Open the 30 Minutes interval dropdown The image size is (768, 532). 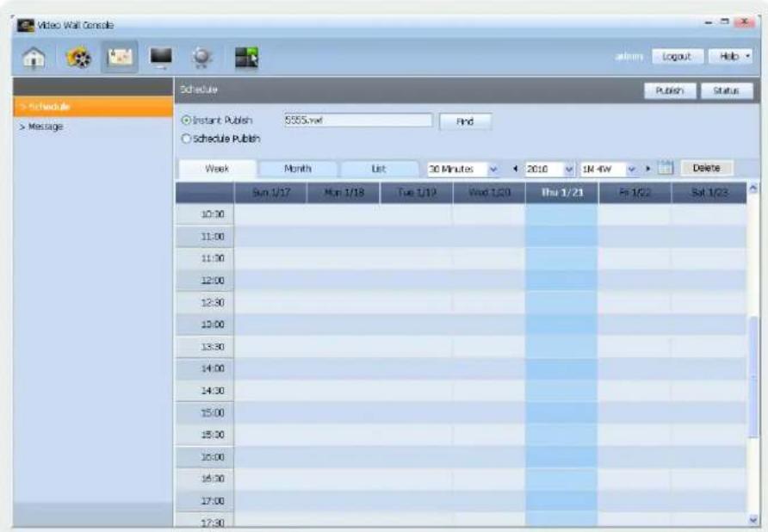pos(463,169)
